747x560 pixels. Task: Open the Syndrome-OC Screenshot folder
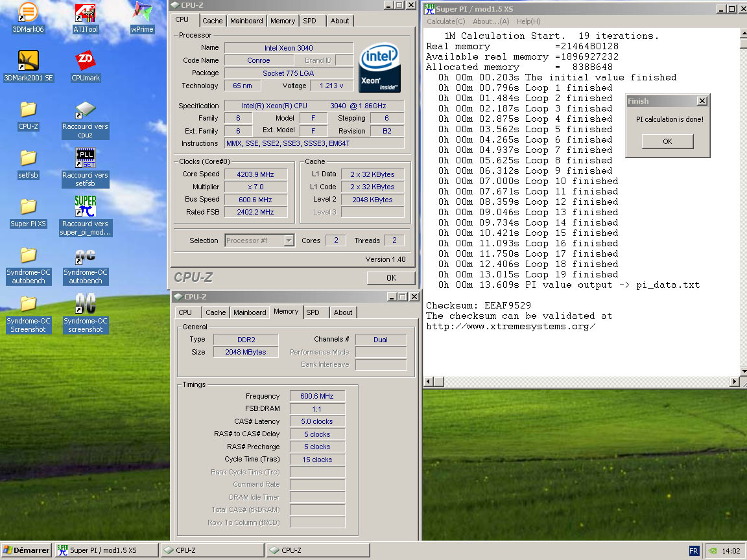28,314
